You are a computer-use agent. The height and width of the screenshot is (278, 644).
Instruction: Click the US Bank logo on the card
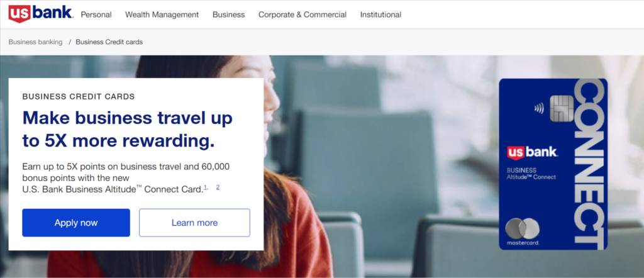[x=532, y=153]
